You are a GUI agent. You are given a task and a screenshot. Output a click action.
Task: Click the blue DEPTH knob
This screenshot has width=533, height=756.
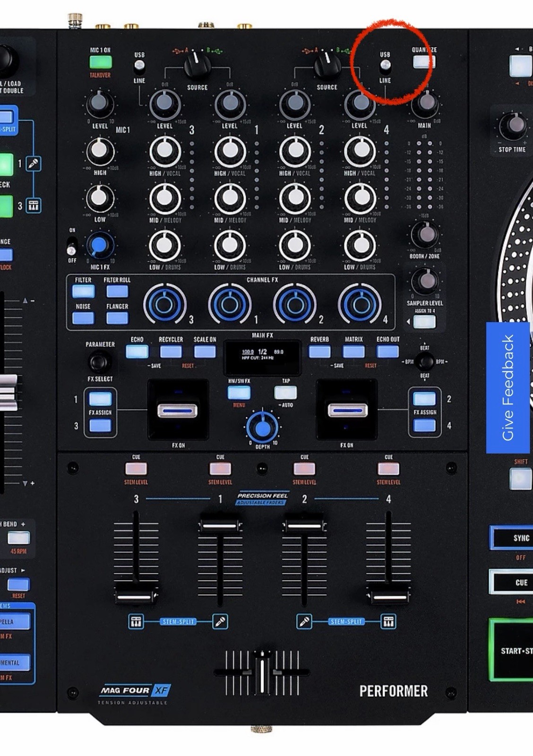[263, 428]
